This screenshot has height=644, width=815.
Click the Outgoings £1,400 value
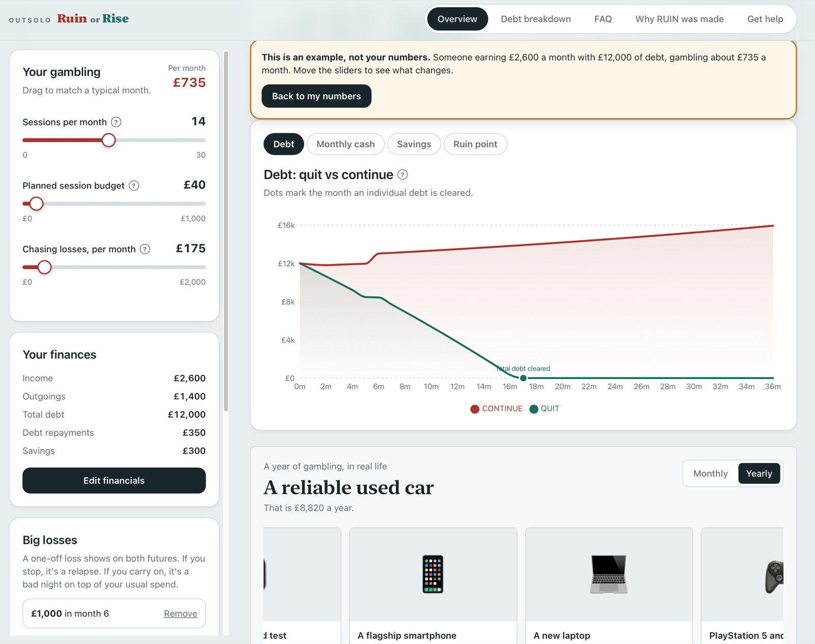coord(189,396)
